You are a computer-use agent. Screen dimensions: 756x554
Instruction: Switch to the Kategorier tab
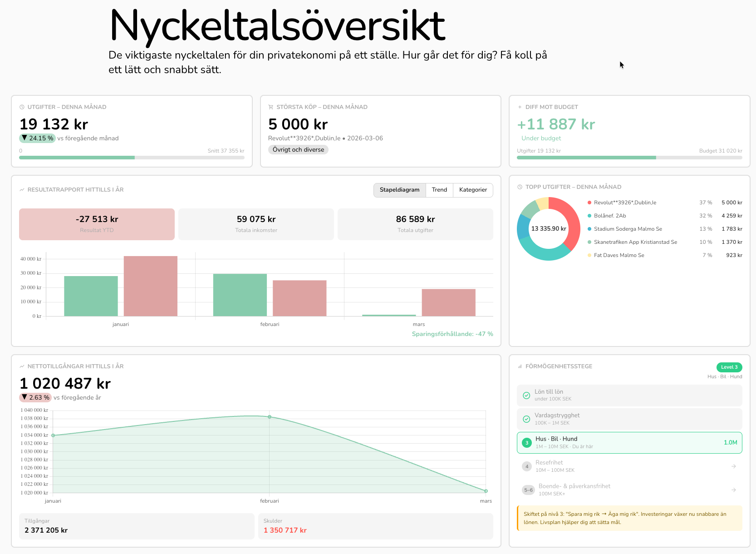pyautogui.click(x=473, y=190)
